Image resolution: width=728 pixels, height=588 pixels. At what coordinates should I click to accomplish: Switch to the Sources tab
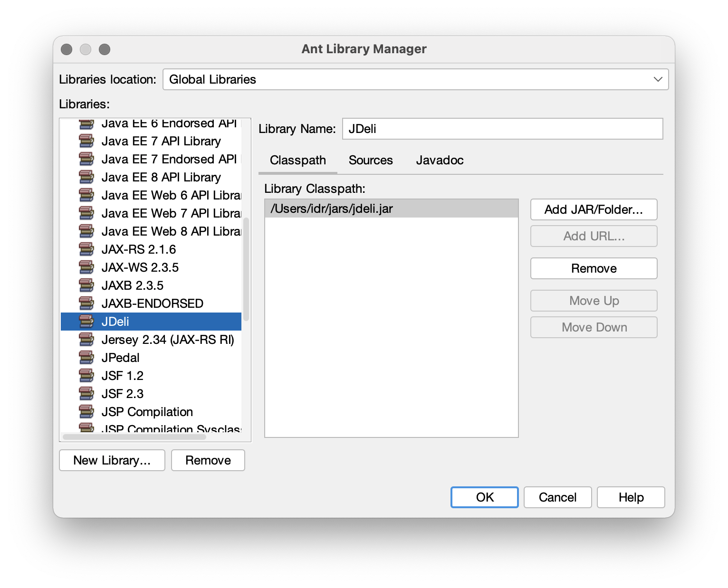pyautogui.click(x=371, y=160)
